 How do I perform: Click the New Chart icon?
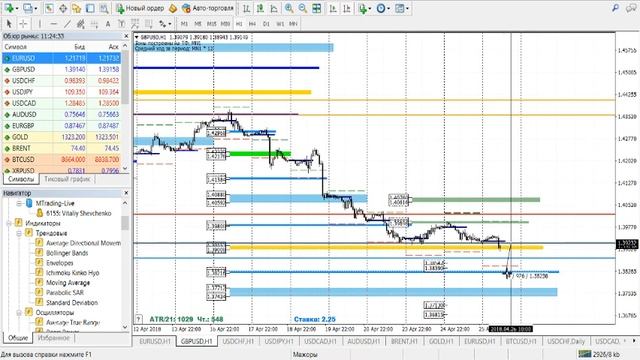8,8
